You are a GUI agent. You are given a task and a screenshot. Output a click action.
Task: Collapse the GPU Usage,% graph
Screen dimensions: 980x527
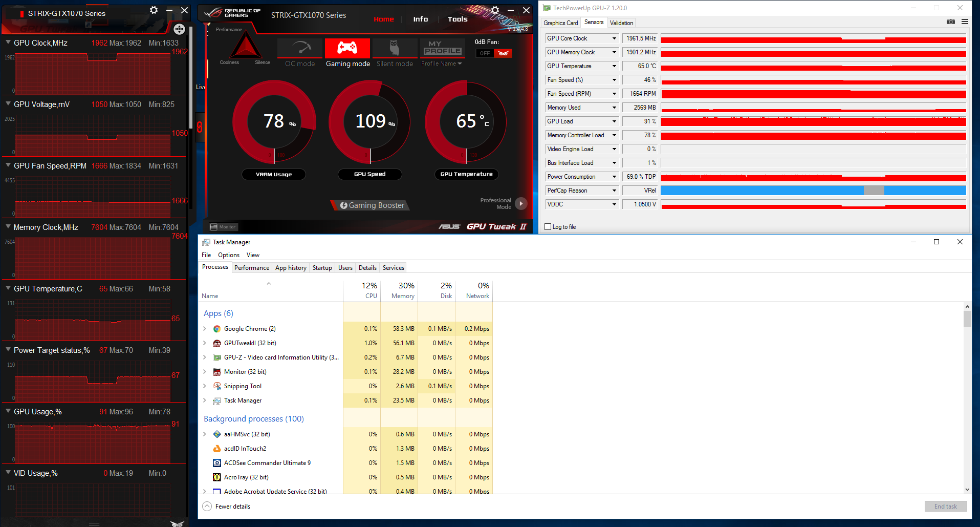(8, 411)
